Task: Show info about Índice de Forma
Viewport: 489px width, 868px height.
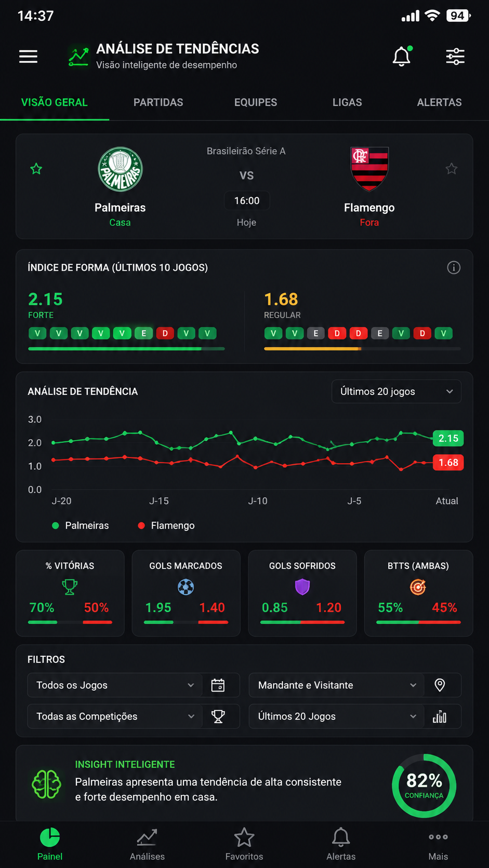Action: pyautogui.click(x=454, y=268)
